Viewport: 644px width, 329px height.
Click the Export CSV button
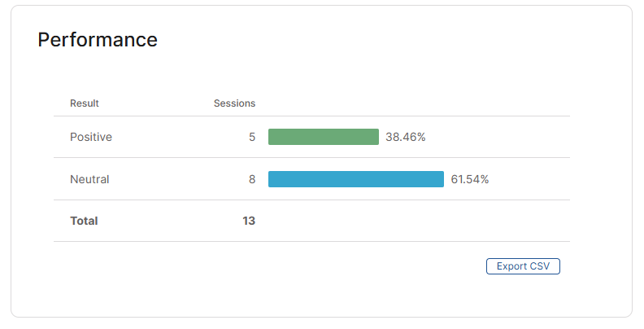[x=523, y=266]
